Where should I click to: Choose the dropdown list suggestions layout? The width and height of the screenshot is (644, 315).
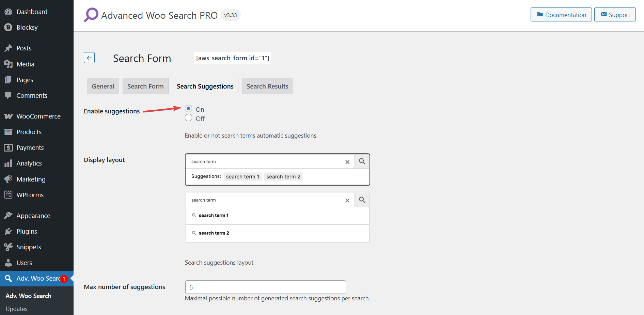[277, 218]
